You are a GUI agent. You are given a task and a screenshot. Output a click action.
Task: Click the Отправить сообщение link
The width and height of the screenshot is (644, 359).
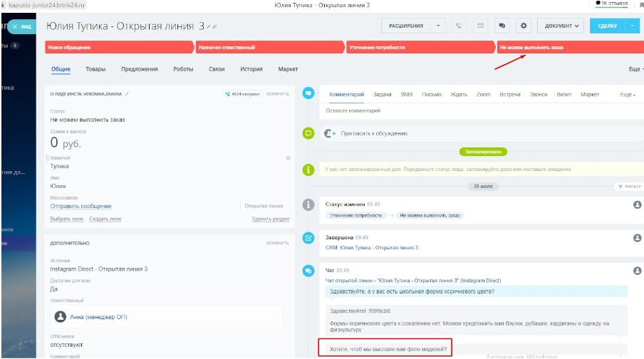click(80, 206)
